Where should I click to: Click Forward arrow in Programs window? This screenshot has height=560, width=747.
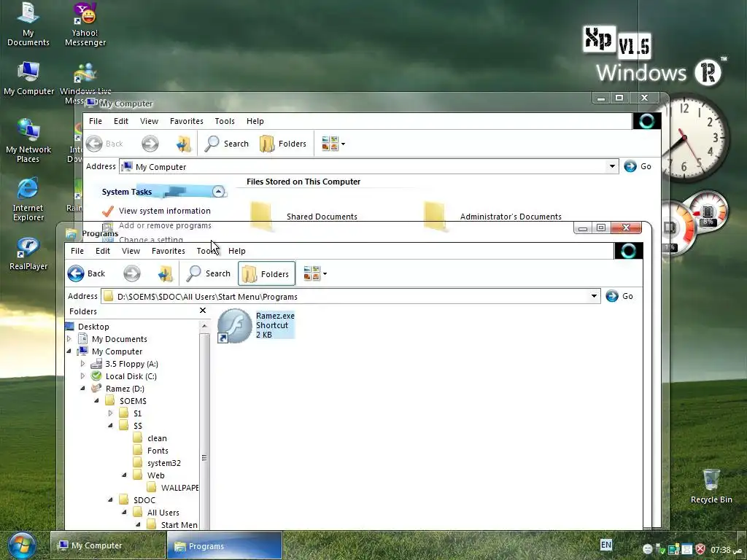click(132, 273)
